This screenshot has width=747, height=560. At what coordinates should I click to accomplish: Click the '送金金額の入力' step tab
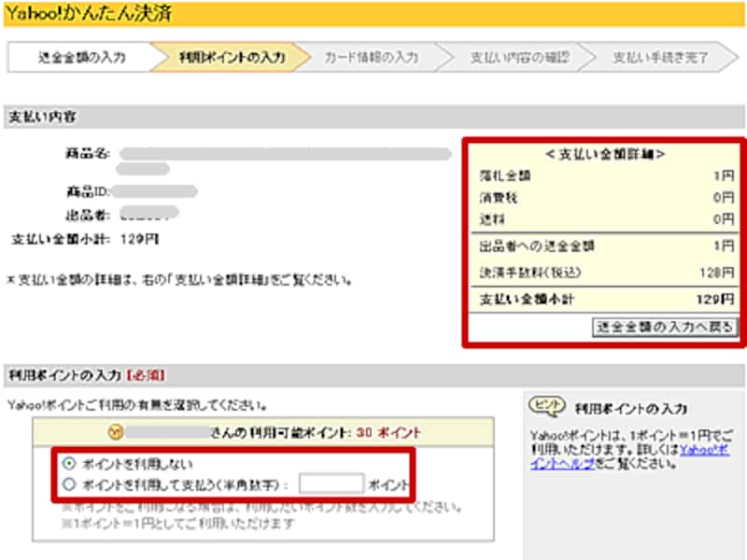(x=82, y=58)
